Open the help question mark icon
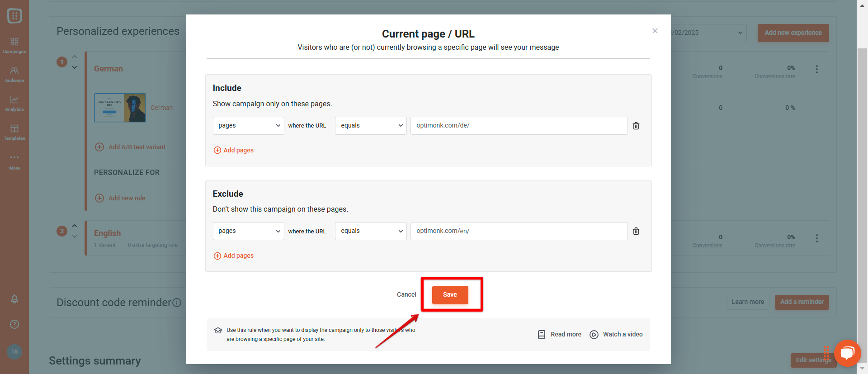This screenshot has height=374, width=868. point(14,324)
